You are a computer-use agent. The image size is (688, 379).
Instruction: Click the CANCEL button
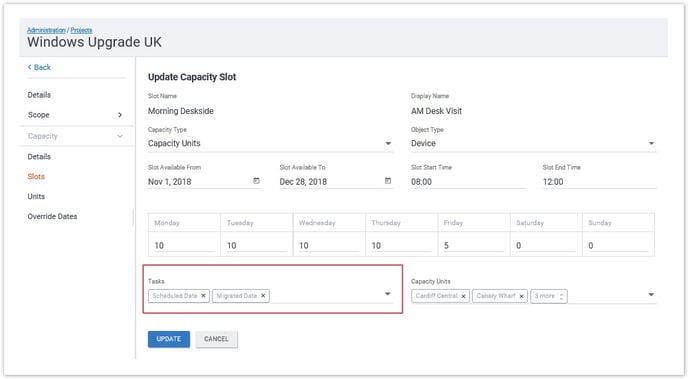(216, 339)
